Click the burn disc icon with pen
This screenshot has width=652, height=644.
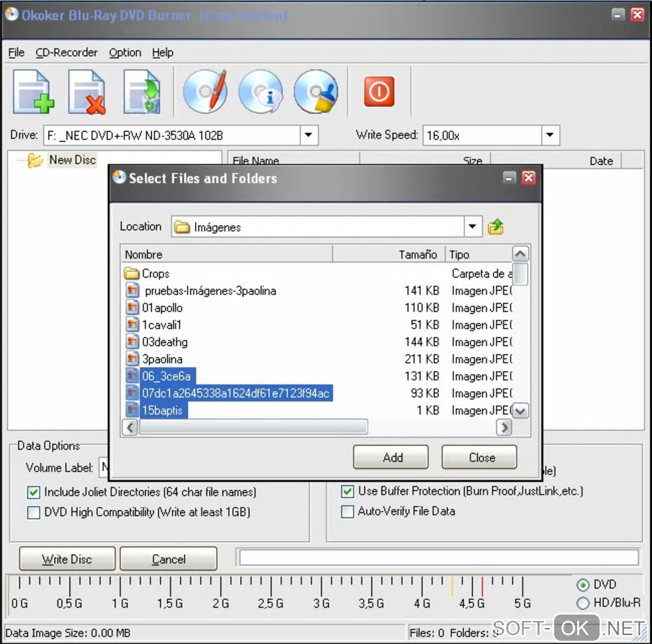click(x=205, y=91)
